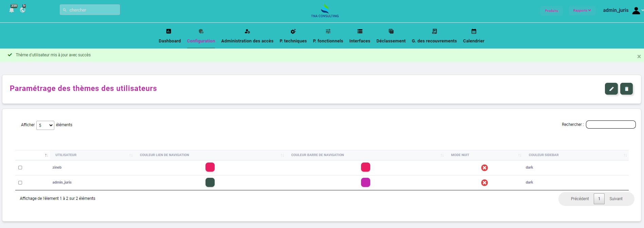Click the trash delete button
This screenshot has width=644, height=228.
click(x=626, y=89)
